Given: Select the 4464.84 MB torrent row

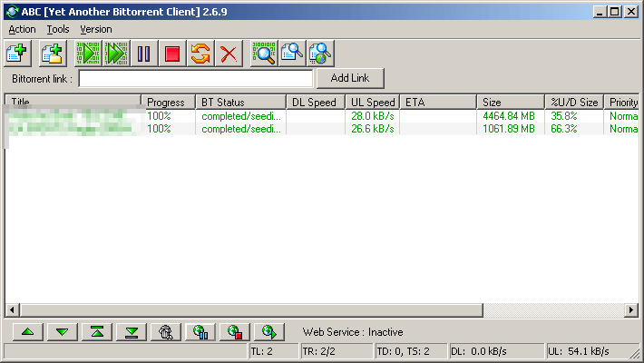Looking at the screenshot, I should [317, 116].
